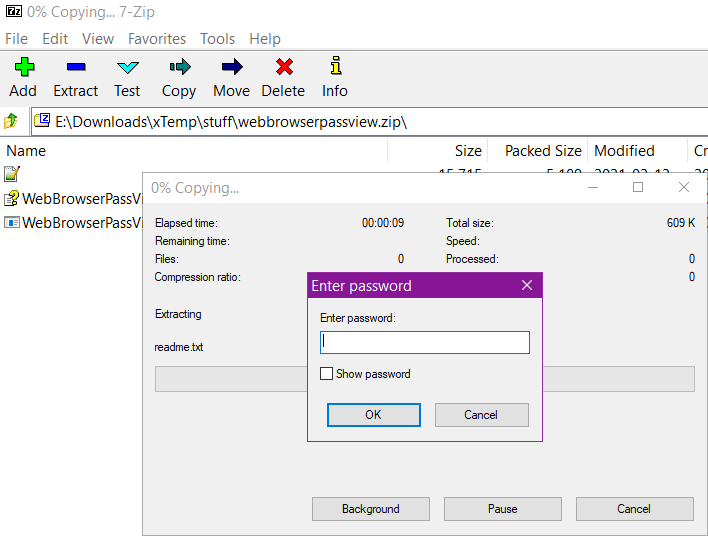The image size is (708, 536).
Task: Open the Tools menu
Action: point(218,39)
